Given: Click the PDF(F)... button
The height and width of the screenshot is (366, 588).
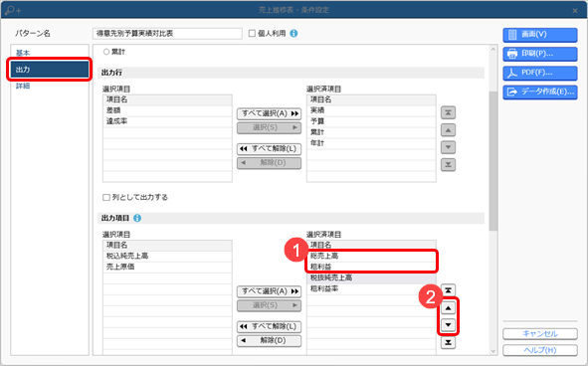Looking at the screenshot, I should point(540,73).
